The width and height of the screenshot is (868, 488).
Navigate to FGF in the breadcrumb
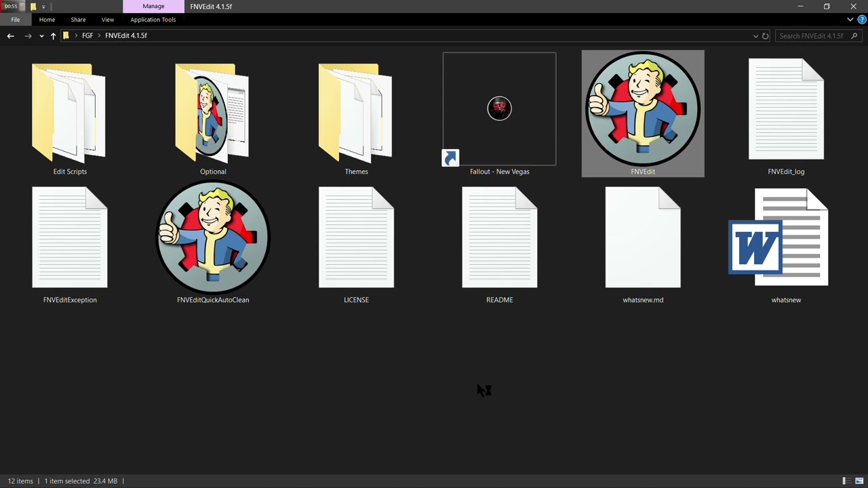87,36
